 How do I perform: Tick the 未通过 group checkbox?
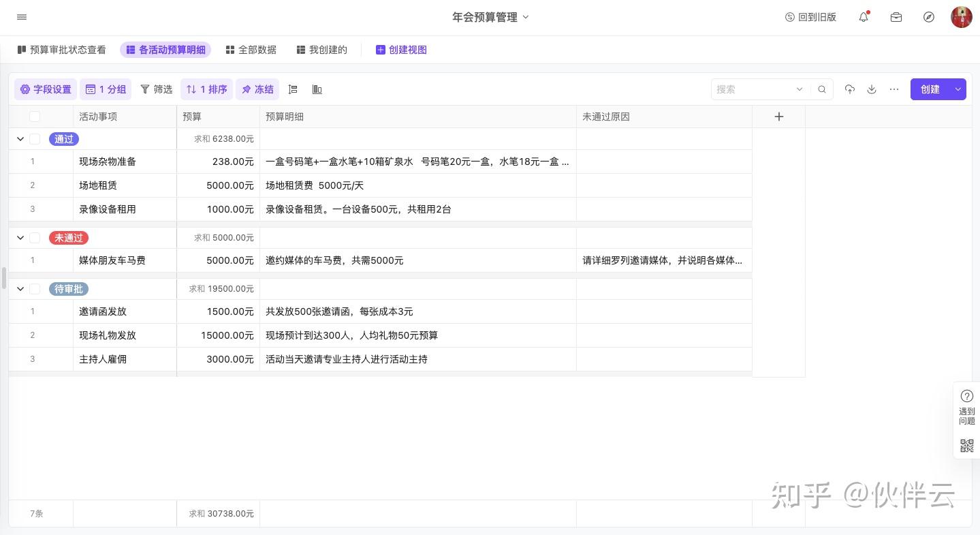pos(35,238)
